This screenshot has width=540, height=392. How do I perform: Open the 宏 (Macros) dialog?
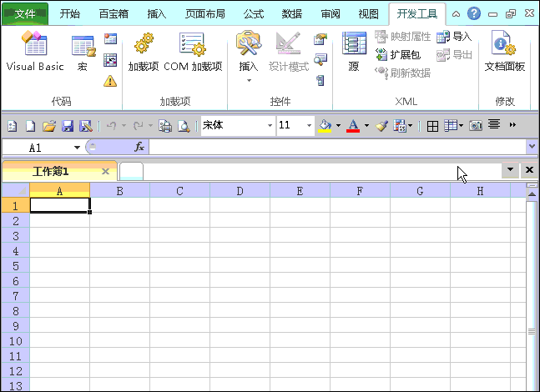click(83, 53)
